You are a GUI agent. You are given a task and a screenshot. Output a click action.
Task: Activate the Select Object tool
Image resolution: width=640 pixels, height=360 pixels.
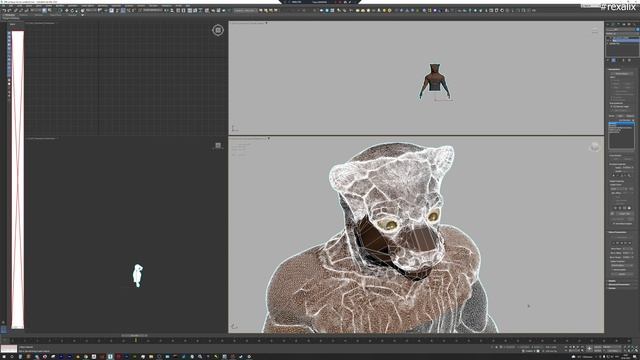point(44,10)
